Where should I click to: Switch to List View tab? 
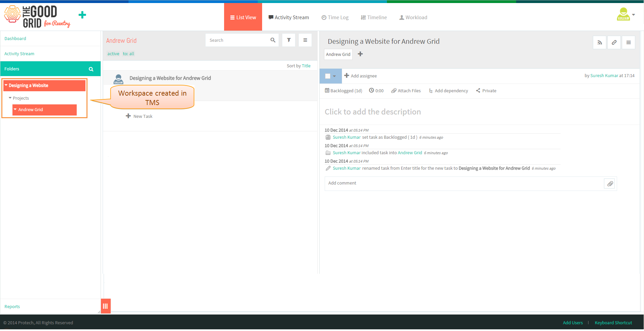pos(243,17)
